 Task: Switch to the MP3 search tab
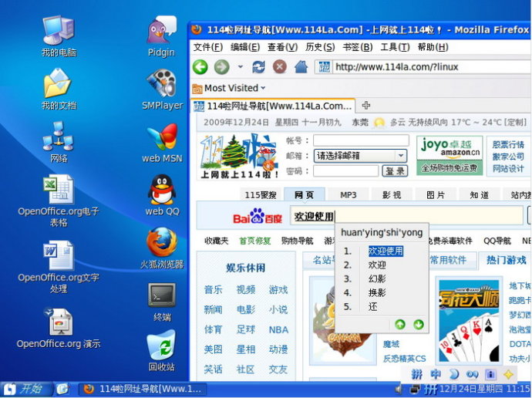[348, 195]
